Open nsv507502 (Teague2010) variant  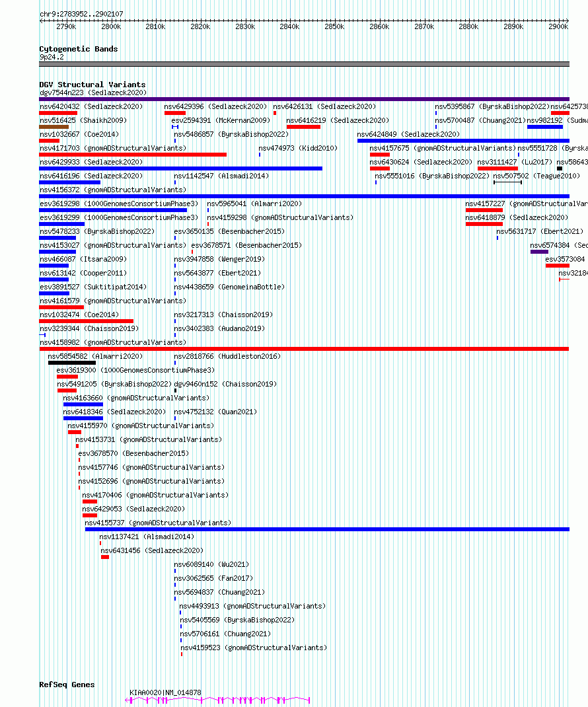536,176
